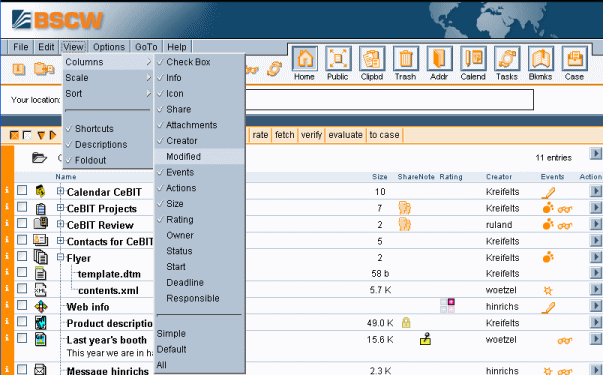Image resolution: width=603 pixels, height=375 pixels.
Task: Tick the checkbox for CeBIT Review
Action: click(22, 223)
